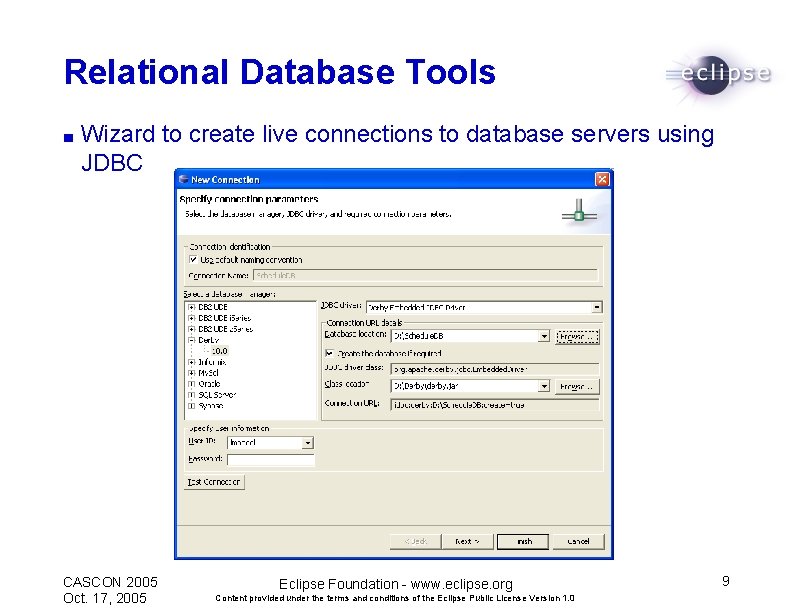The image size is (792, 612).
Task: Close the New Connection dialog
Action: pos(602,179)
